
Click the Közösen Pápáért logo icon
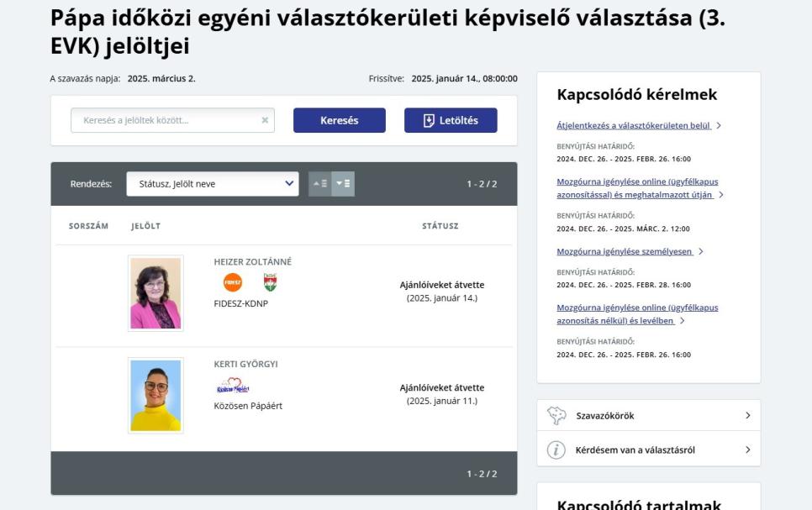coord(233,386)
